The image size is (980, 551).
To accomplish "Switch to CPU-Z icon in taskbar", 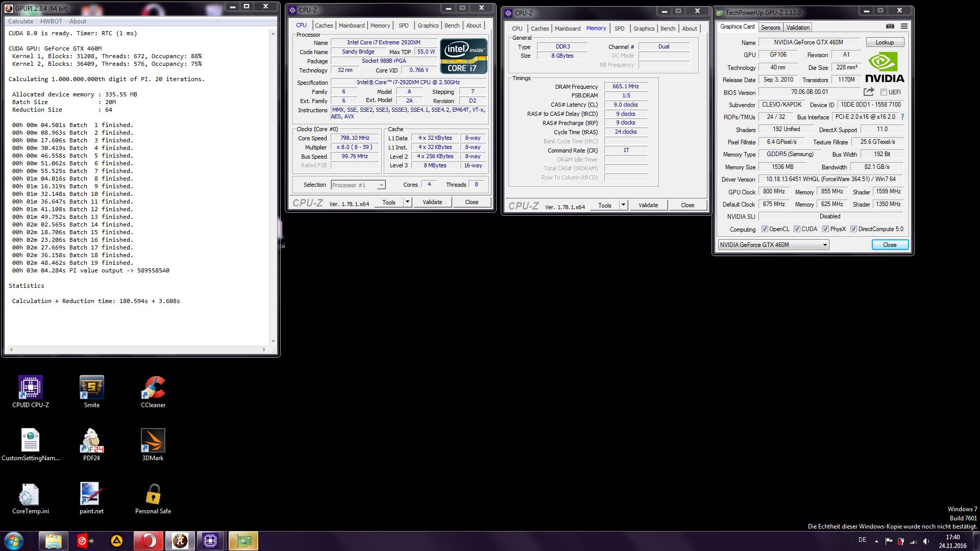I will [210, 541].
